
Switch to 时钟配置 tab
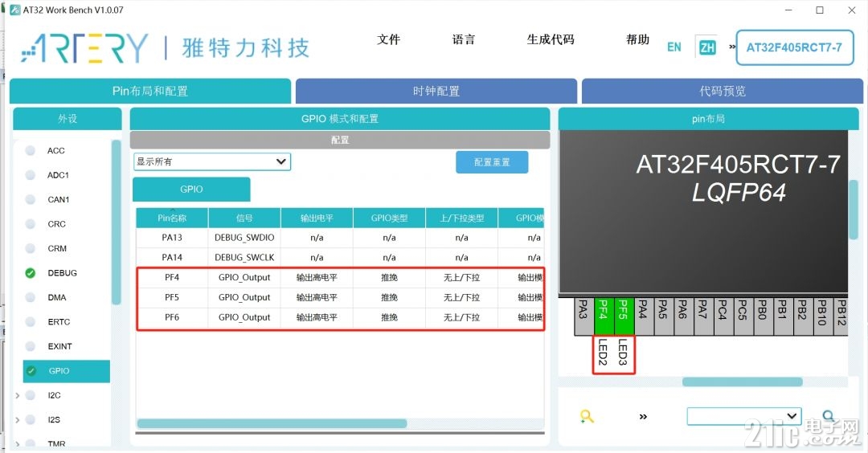[x=436, y=92]
